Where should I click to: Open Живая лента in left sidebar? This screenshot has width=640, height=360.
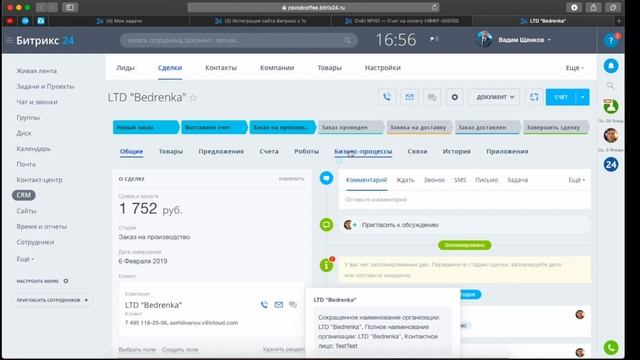click(37, 71)
